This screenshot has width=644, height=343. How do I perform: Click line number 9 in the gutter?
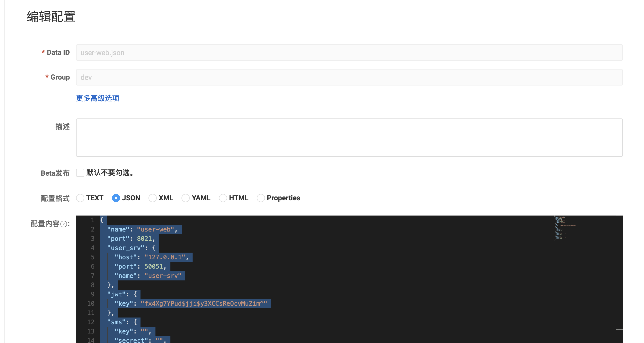[93, 294]
